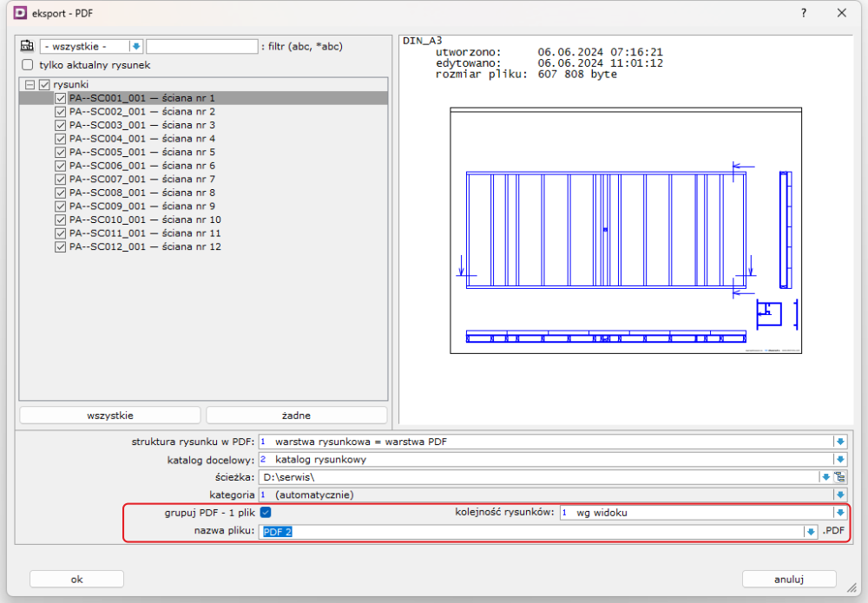Click the '607 808 byte' file size value
Image resolution: width=868 pixels, height=603 pixels.
click(x=577, y=74)
